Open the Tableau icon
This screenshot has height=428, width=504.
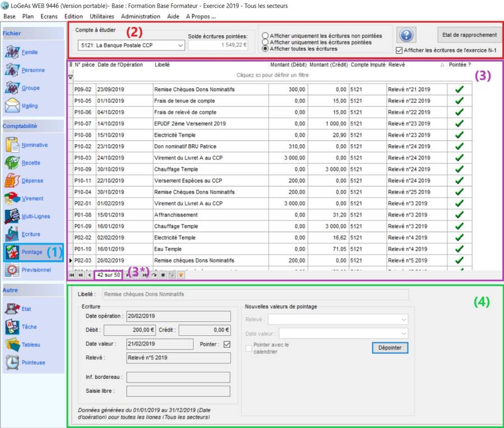[x=12, y=345]
